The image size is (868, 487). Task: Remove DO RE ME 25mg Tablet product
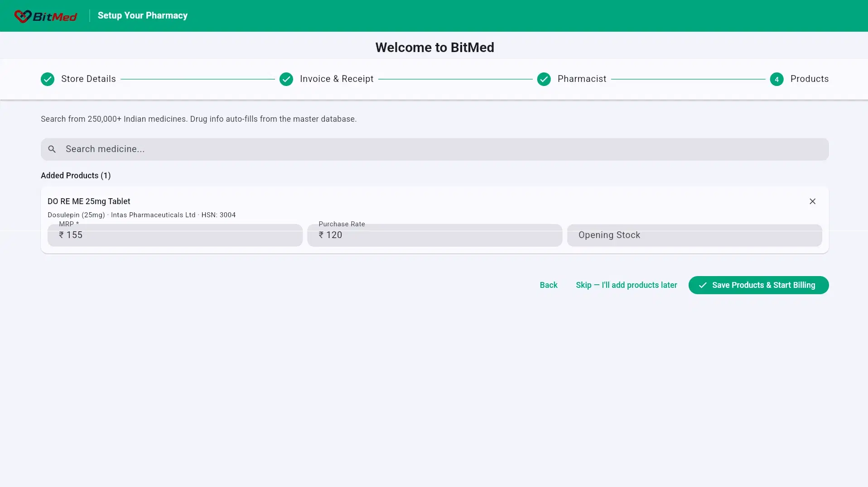(x=812, y=201)
